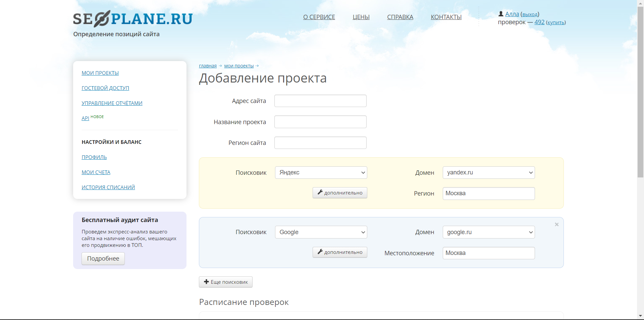This screenshot has width=644, height=320.
Task: Open the API link in sidebar
Action: point(85,118)
